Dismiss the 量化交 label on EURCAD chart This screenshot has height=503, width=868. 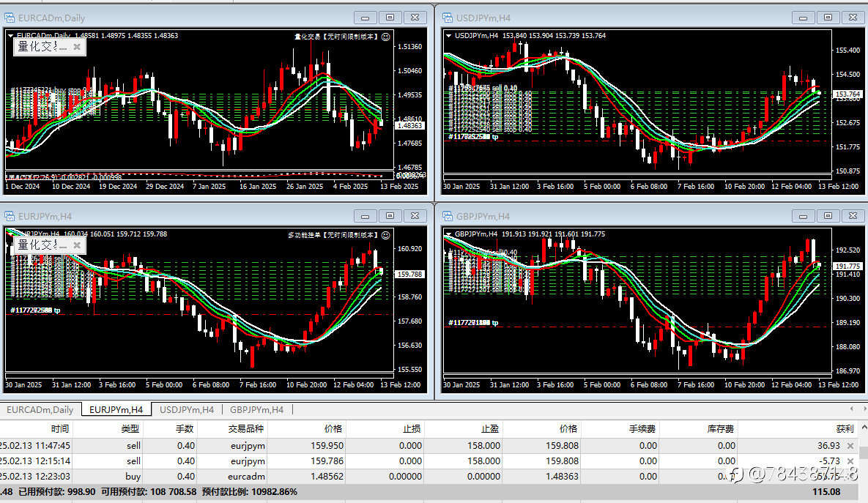(x=77, y=47)
